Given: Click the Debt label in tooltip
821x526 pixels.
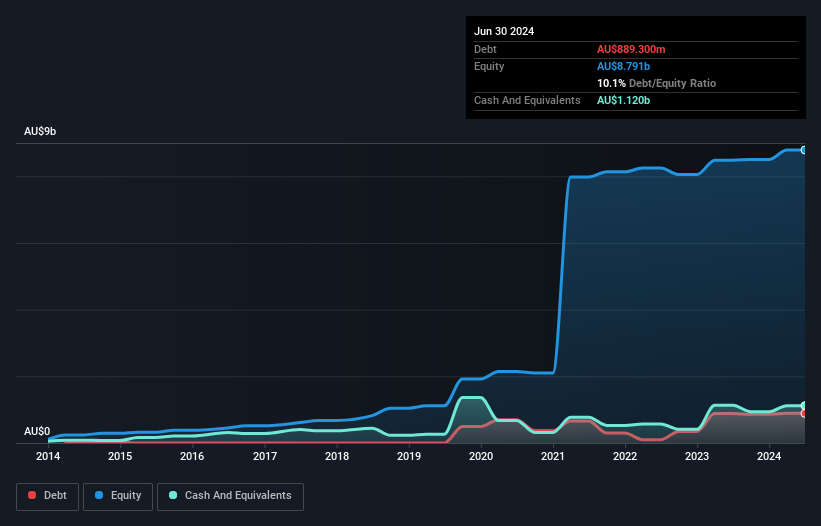Looking at the screenshot, I should 485,49.
